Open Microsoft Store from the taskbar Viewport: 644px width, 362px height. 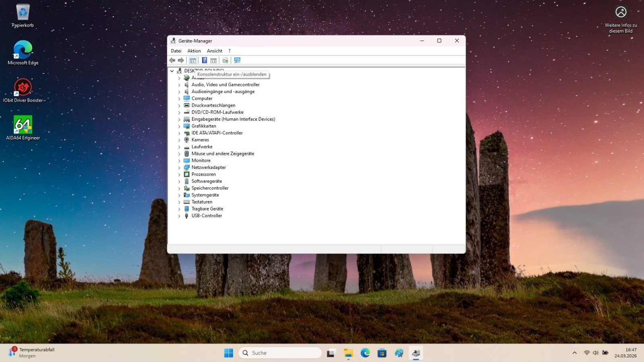pyautogui.click(x=382, y=353)
